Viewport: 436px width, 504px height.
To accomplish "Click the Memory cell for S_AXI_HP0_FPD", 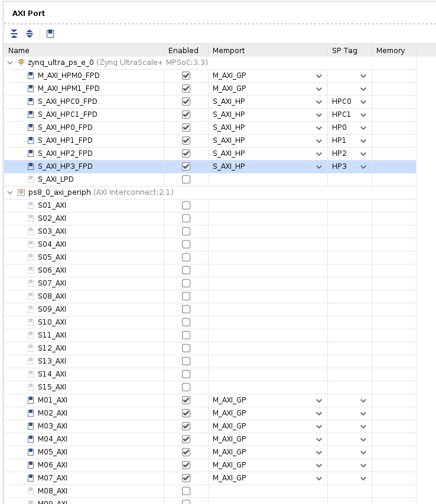I will (394, 127).
